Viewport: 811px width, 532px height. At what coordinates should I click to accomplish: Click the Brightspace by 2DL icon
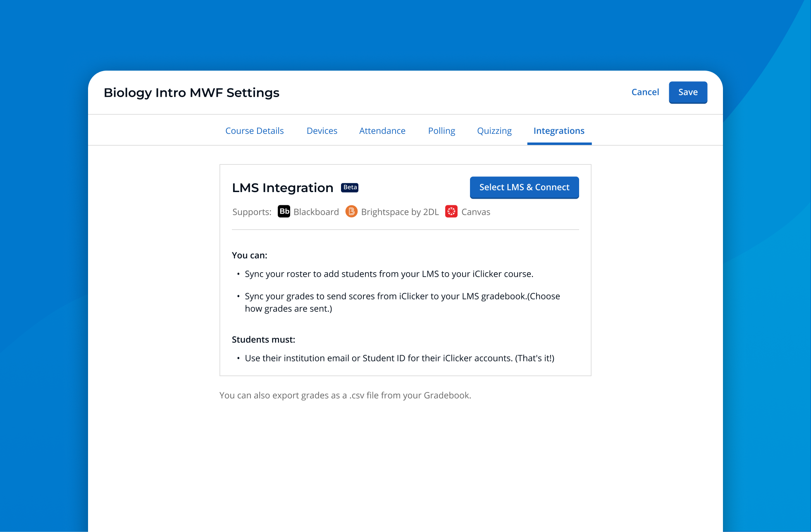point(351,212)
